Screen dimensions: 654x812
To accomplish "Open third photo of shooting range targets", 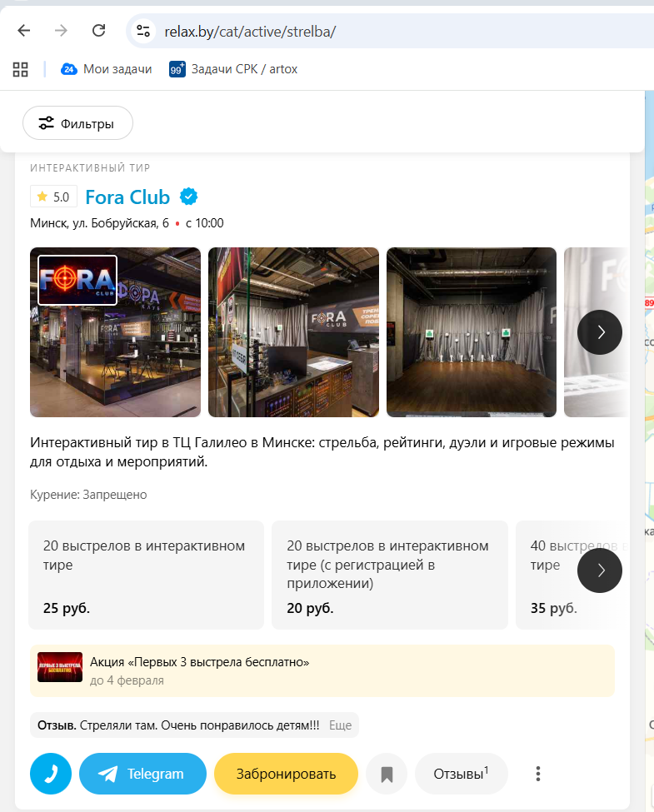I will pos(472,332).
